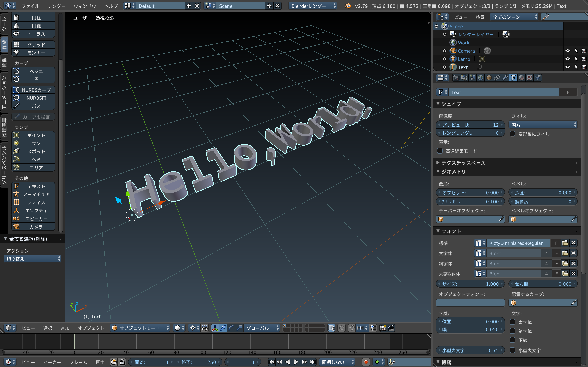Open the Material properties tab icon
The height and width of the screenshot is (367, 588).
click(x=521, y=78)
